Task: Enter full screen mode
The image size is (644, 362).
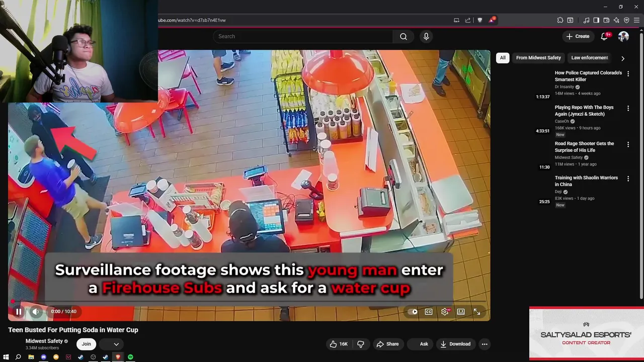Action: [477, 312]
